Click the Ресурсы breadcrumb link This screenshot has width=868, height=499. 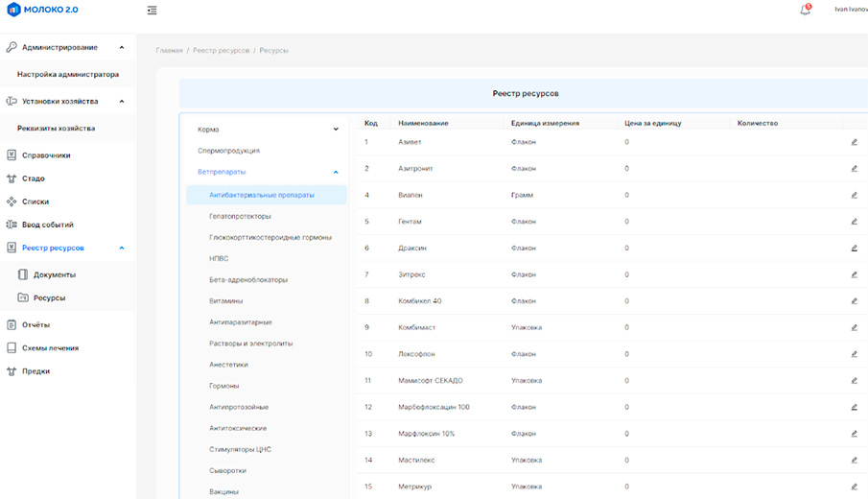[x=274, y=51]
